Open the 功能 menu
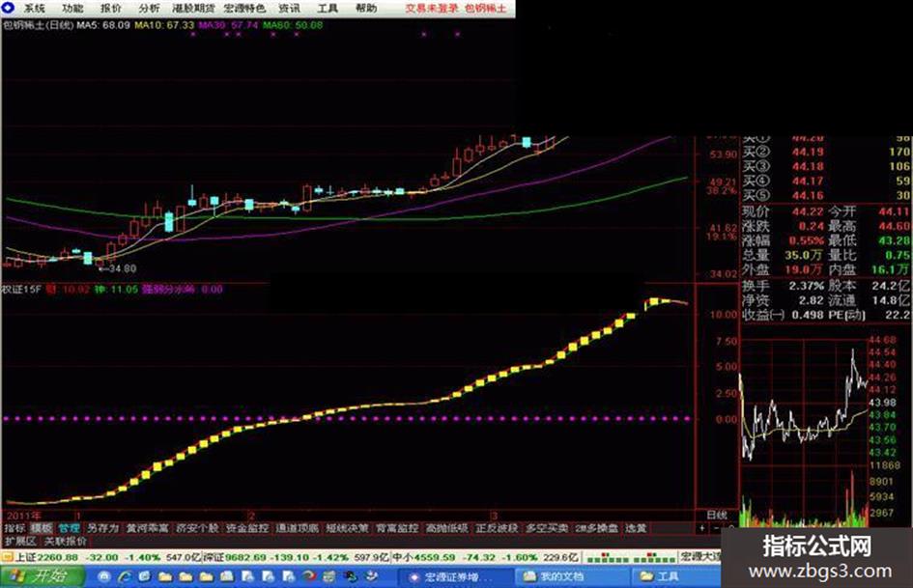The image size is (913, 588). click(72, 8)
